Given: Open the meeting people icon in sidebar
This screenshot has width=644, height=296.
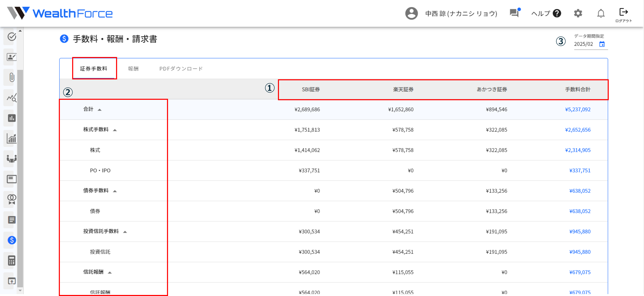Looking at the screenshot, I should click(x=12, y=159).
